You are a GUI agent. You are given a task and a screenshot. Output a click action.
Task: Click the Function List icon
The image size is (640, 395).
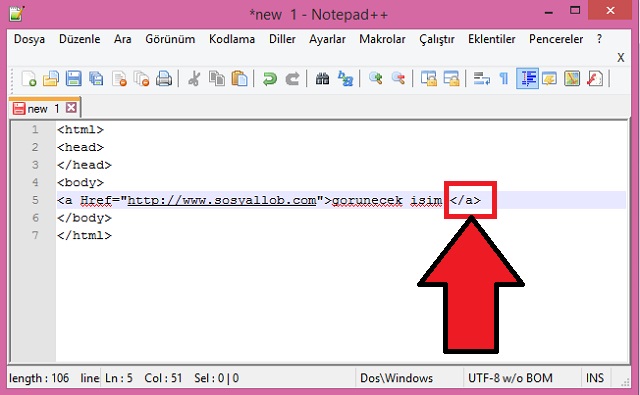(595, 78)
